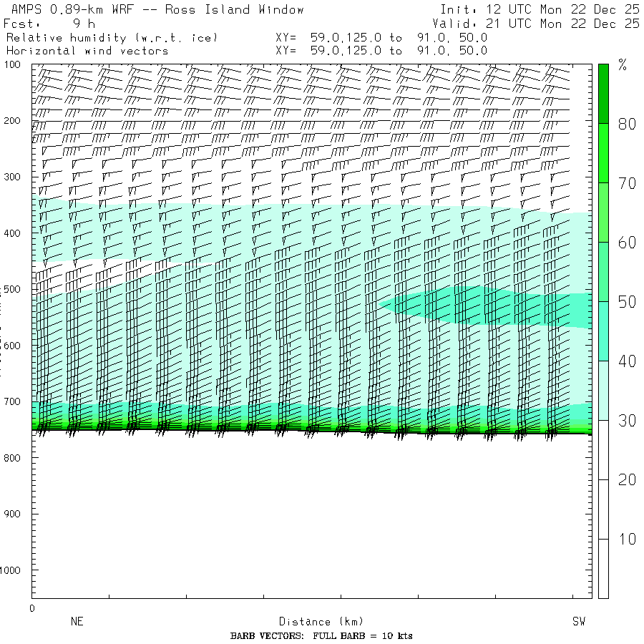
Task: Click the colorbar value 40
Action: point(627,361)
